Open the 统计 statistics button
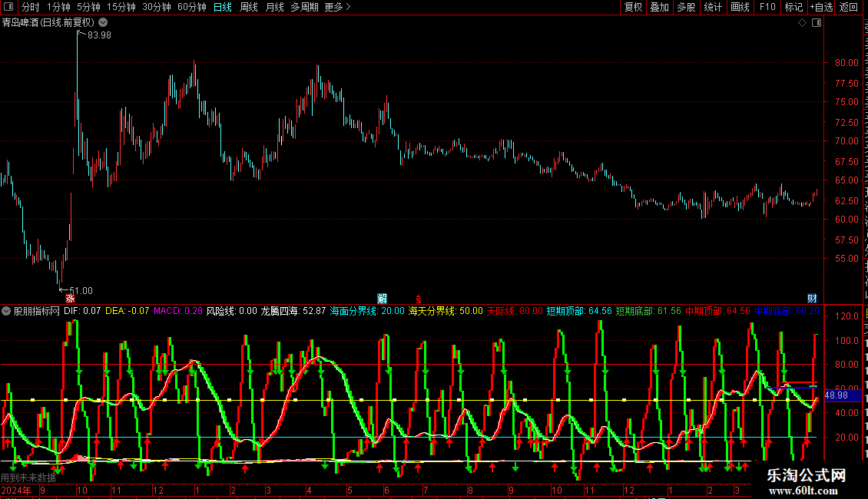The width and height of the screenshot is (868, 499). click(x=713, y=7)
